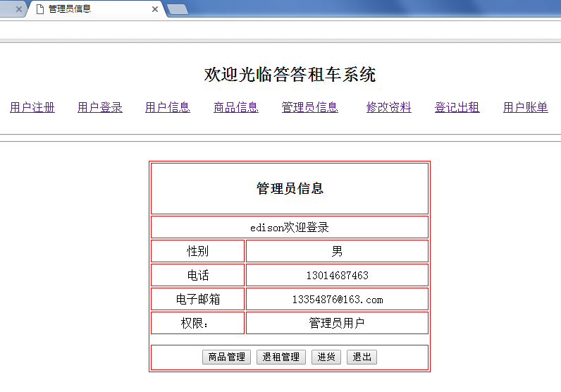Screen dimensions: 561x392
Task: Click the 商品管理 button
Action: click(x=226, y=357)
